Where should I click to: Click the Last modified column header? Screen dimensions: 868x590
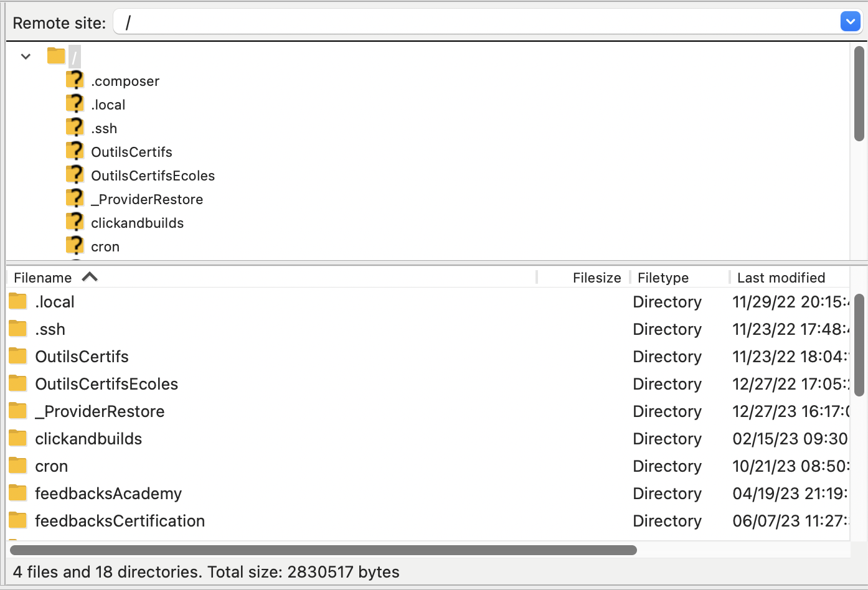[780, 277]
